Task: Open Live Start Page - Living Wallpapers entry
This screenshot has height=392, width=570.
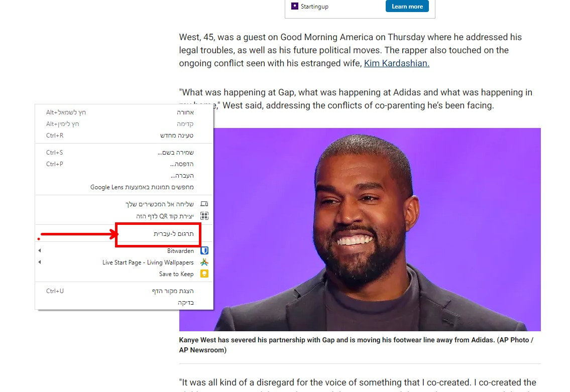Action: (124, 263)
